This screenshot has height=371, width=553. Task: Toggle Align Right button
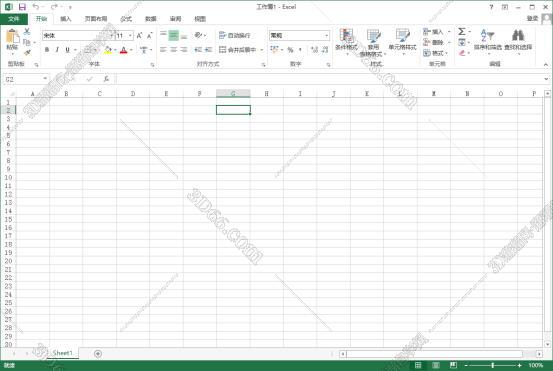tap(184, 50)
